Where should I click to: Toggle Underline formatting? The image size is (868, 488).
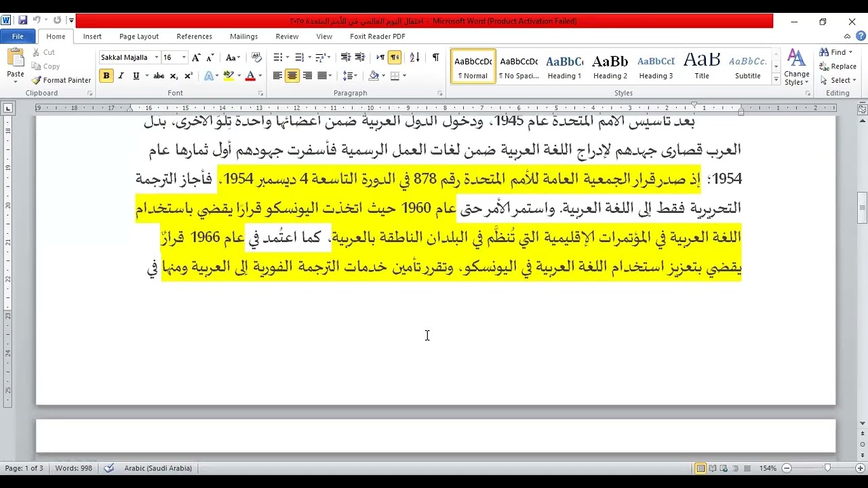click(136, 76)
